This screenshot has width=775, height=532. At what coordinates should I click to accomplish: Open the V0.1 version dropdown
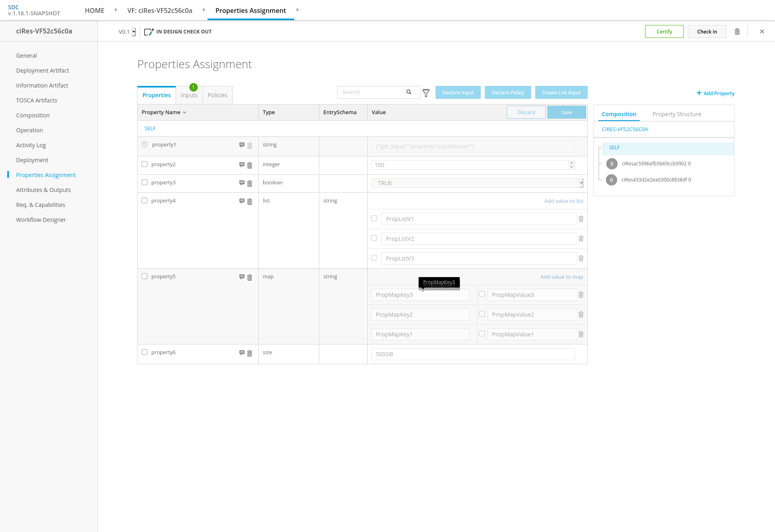click(134, 32)
